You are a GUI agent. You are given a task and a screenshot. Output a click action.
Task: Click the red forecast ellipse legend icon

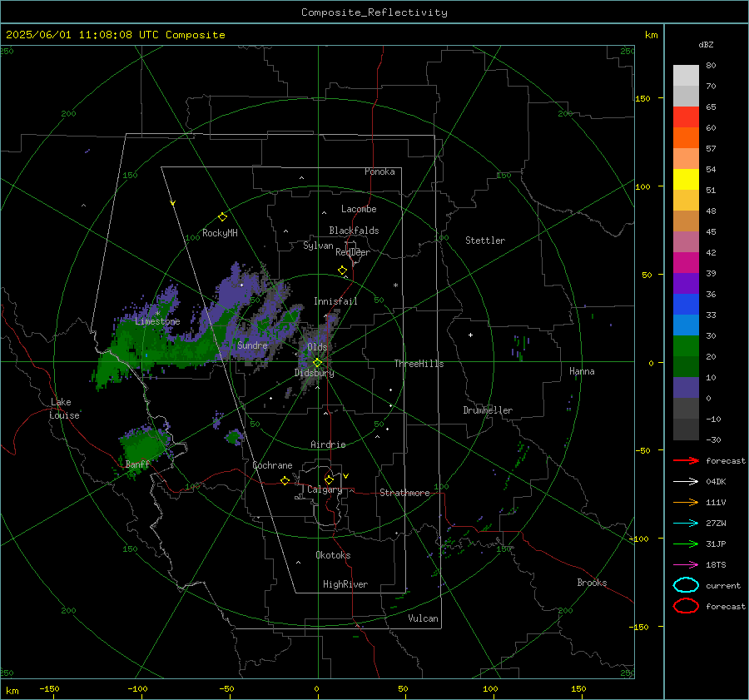[686, 606]
